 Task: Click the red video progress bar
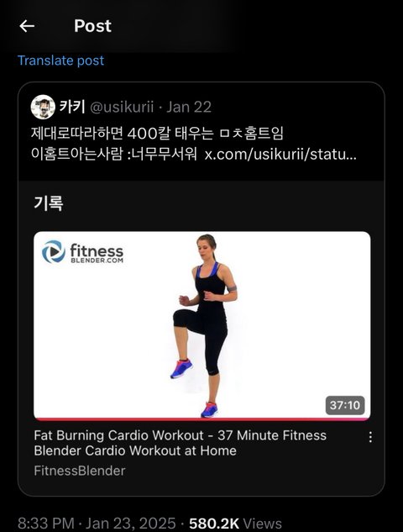(x=202, y=419)
